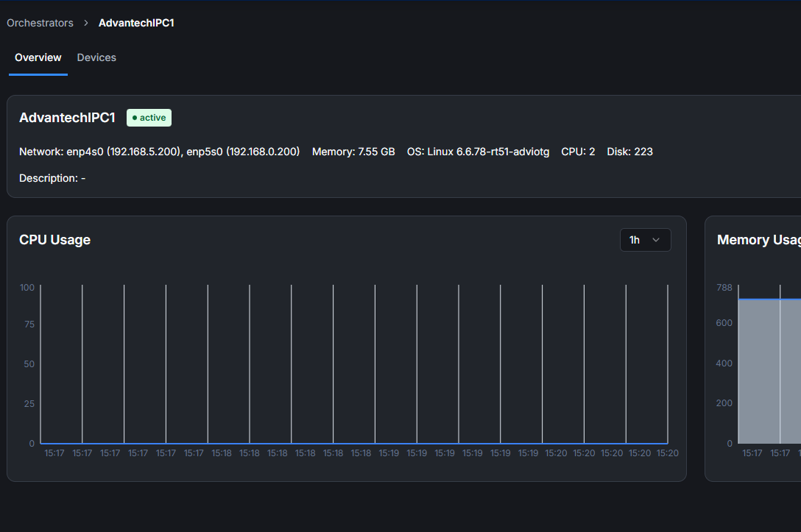This screenshot has height=532, width=801.
Task: Select the Overview tab
Action: pos(38,57)
